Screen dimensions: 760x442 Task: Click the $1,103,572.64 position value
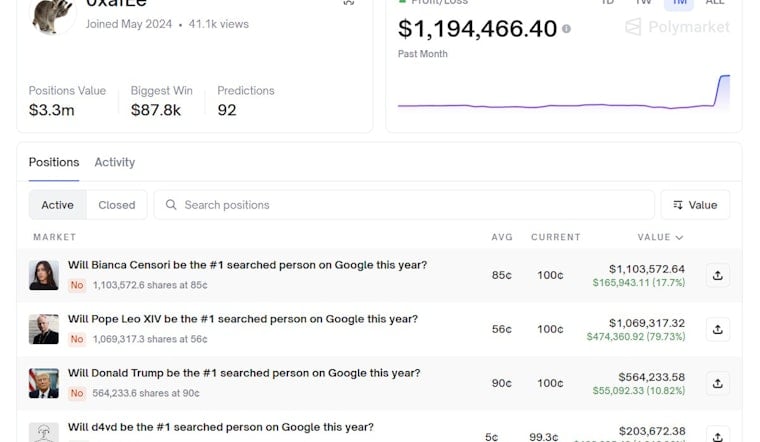[x=647, y=269]
